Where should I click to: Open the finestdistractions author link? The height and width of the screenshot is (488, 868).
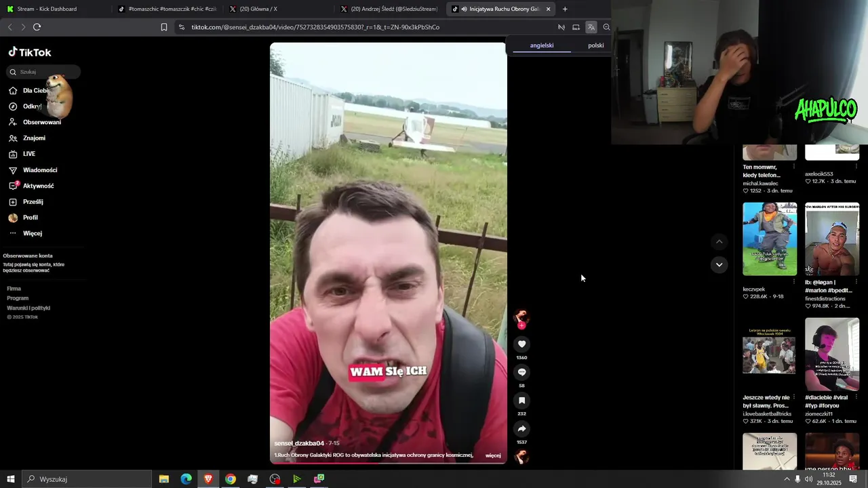[825, 298]
